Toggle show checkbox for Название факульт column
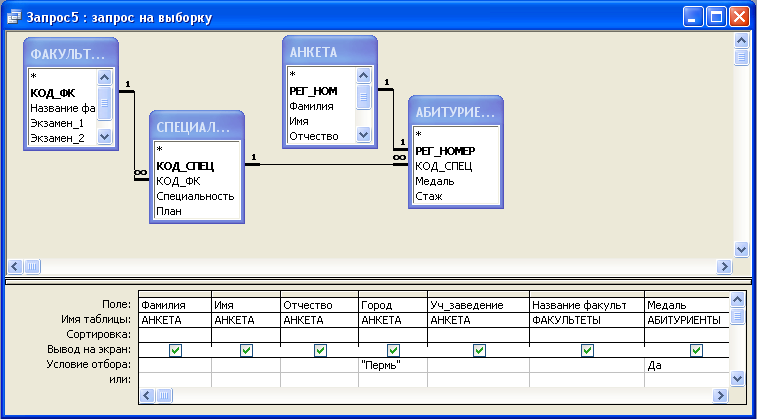 [x=587, y=350]
